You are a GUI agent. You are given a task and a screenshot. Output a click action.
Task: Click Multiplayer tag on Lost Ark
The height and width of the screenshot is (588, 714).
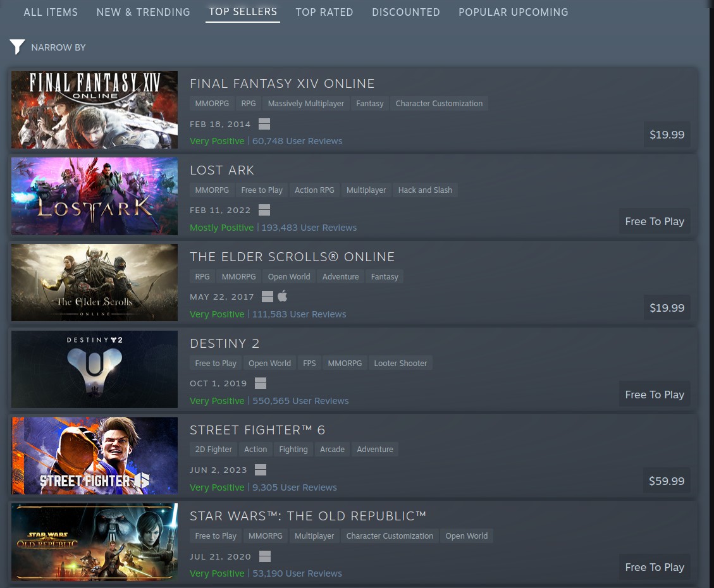click(x=366, y=190)
